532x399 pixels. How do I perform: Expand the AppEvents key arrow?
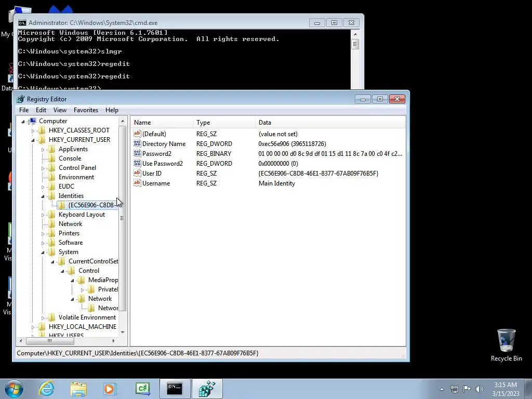pyautogui.click(x=43, y=150)
